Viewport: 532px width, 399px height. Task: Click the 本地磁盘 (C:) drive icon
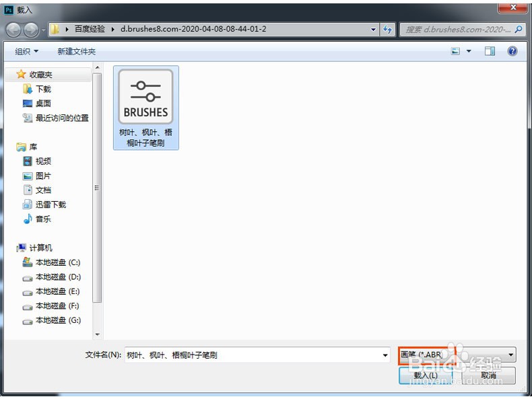tap(28, 262)
